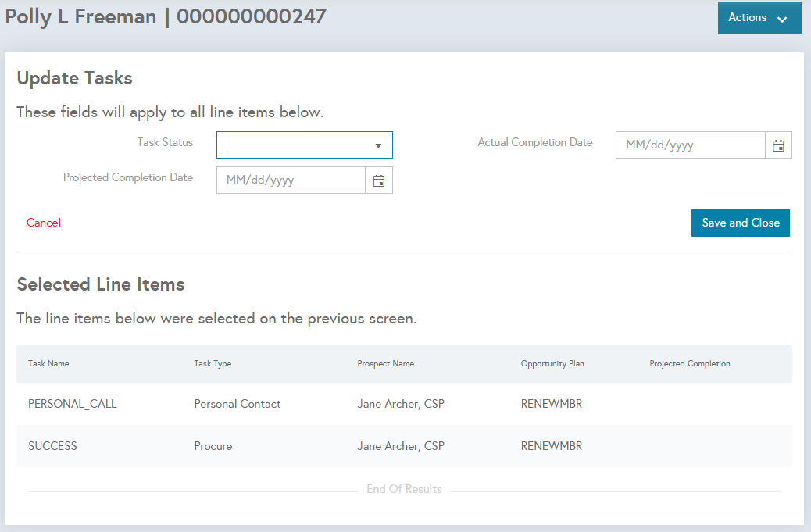811x532 pixels.
Task: Cancel the task update
Action: [44, 223]
